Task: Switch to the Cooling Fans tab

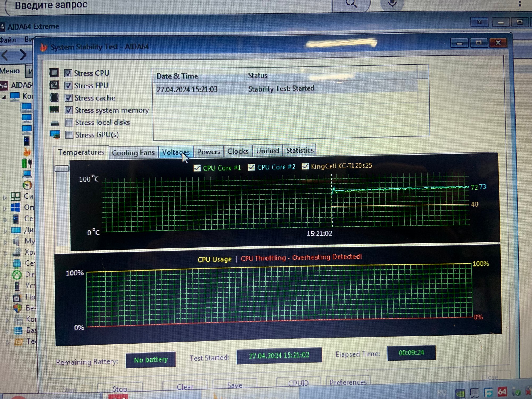Action: click(x=133, y=153)
